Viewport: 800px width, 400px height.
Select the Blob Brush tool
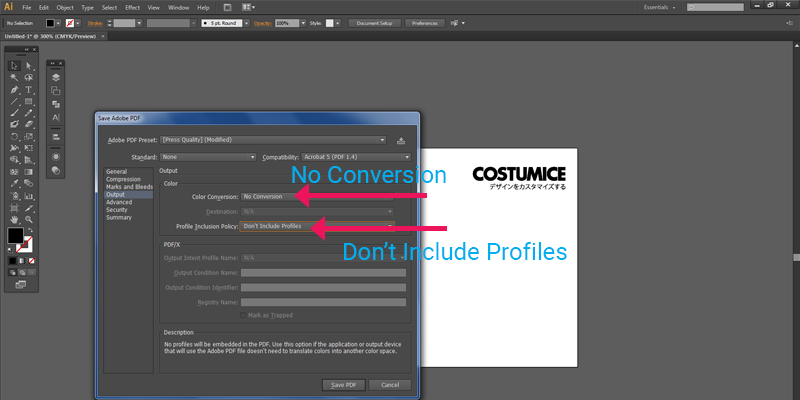pos(14,124)
